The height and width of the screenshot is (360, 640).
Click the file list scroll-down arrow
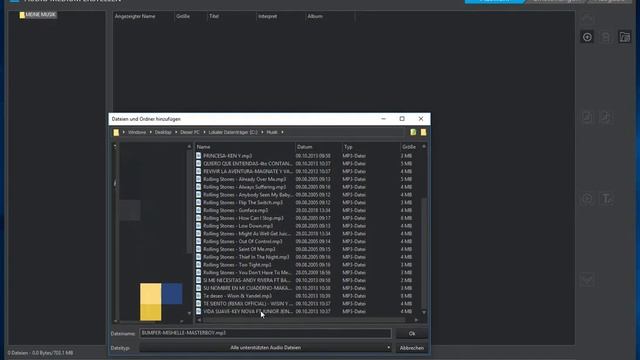point(424,313)
